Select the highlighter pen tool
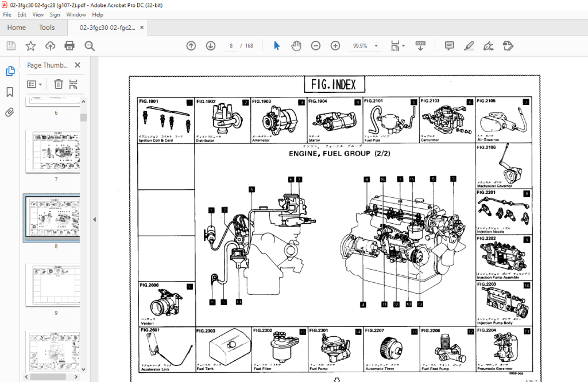The width and height of the screenshot is (588, 382). point(469,46)
